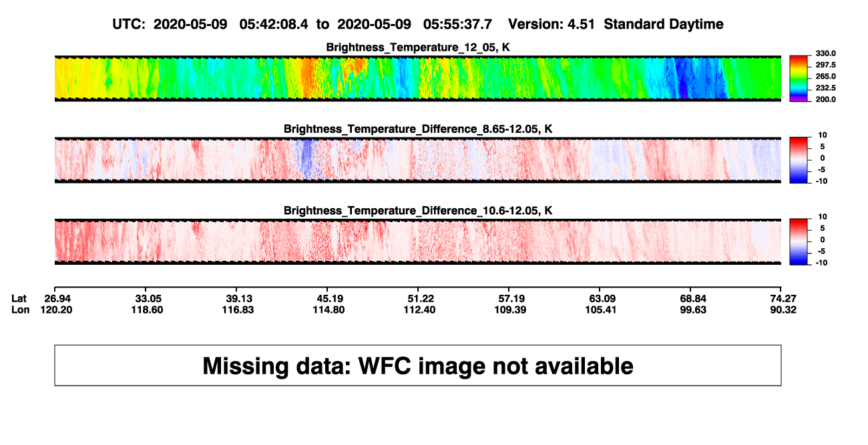
Task: Click the 'Missing data: WFC image not available' box
Action: pyautogui.click(x=418, y=366)
